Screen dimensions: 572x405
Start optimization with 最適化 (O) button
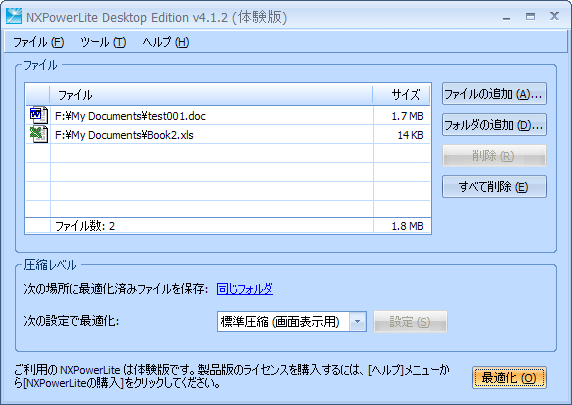(509, 378)
